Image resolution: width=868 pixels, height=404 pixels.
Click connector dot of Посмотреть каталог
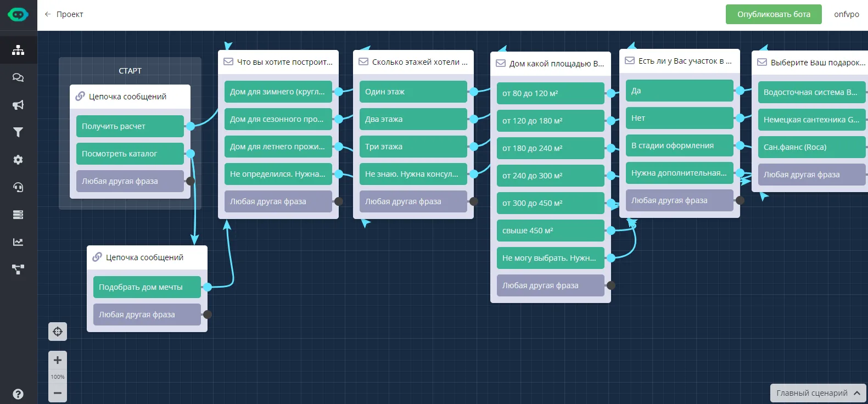[191, 154]
